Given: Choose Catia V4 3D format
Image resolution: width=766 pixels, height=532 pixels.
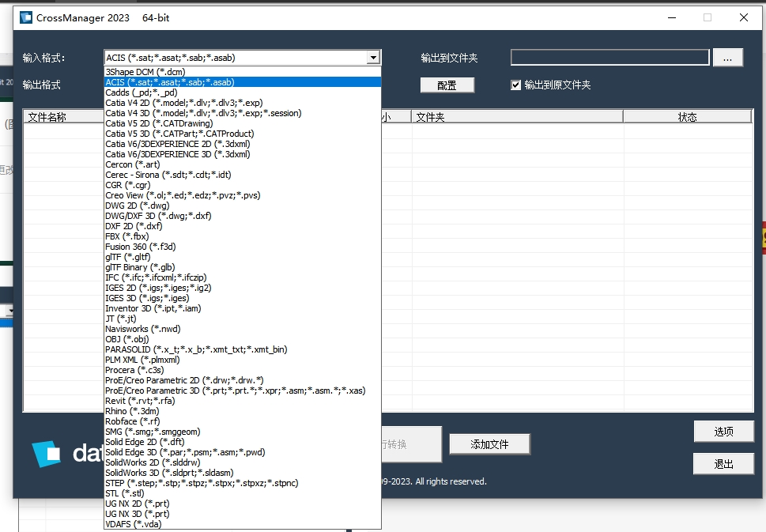Looking at the screenshot, I should (x=243, y=113).
